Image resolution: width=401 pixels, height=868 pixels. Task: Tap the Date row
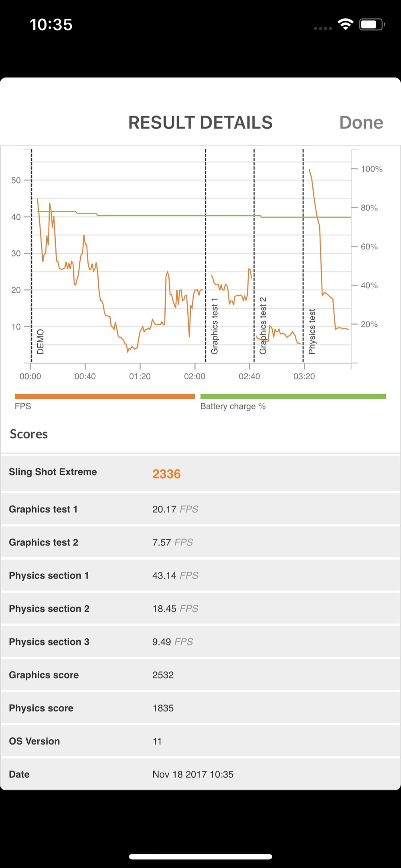(200, 774)
